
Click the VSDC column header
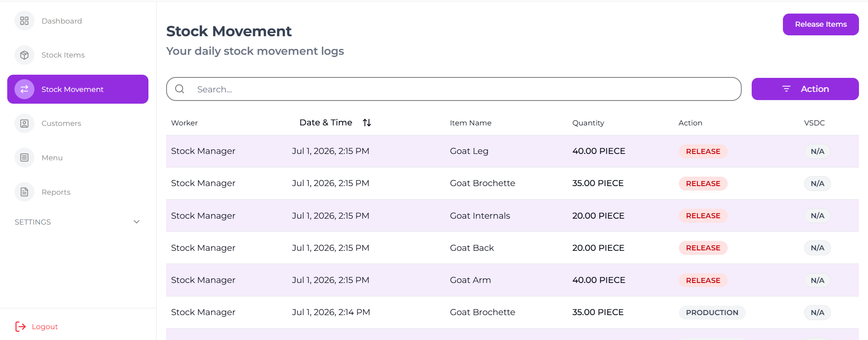pyautogui.click(x=814, y=123)
